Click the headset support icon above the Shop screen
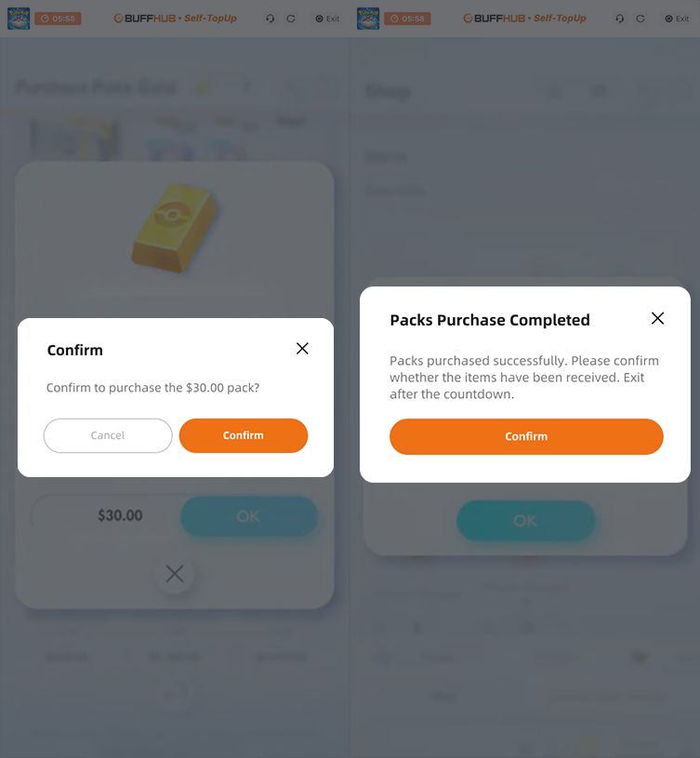700x758 pixels. 620,19
